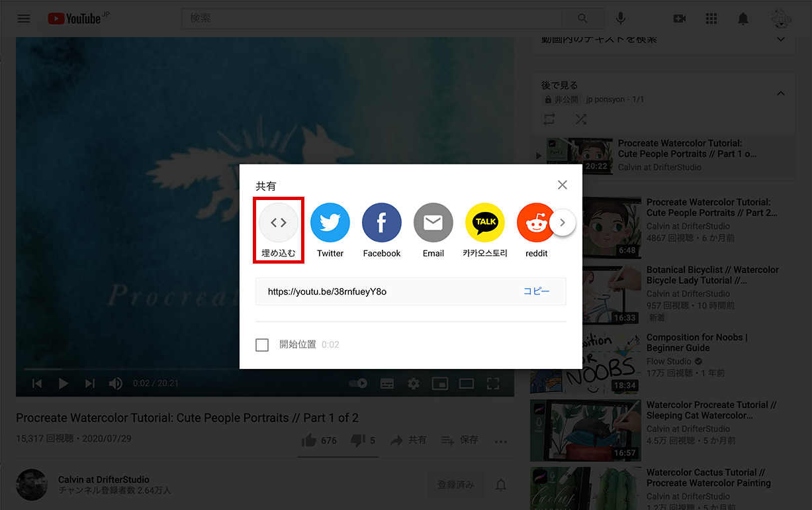Open the Flow Studio channel name
Screen dimensions: 812x510
669,362
